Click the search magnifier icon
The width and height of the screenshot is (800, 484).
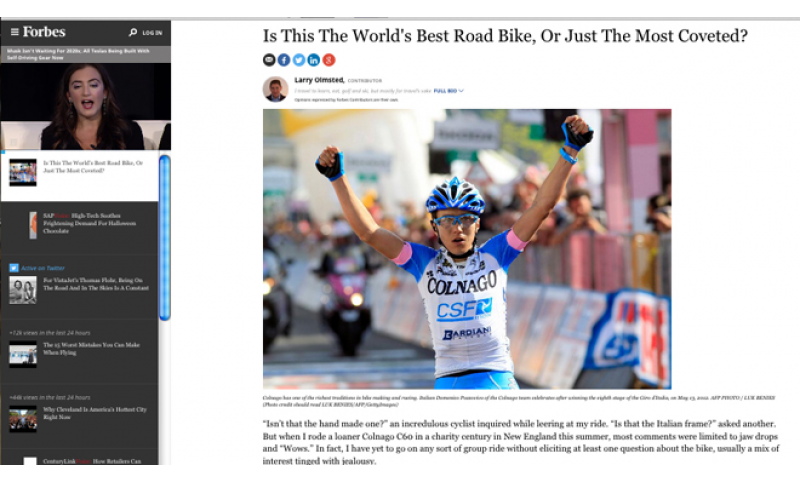(x=133, y=32)
